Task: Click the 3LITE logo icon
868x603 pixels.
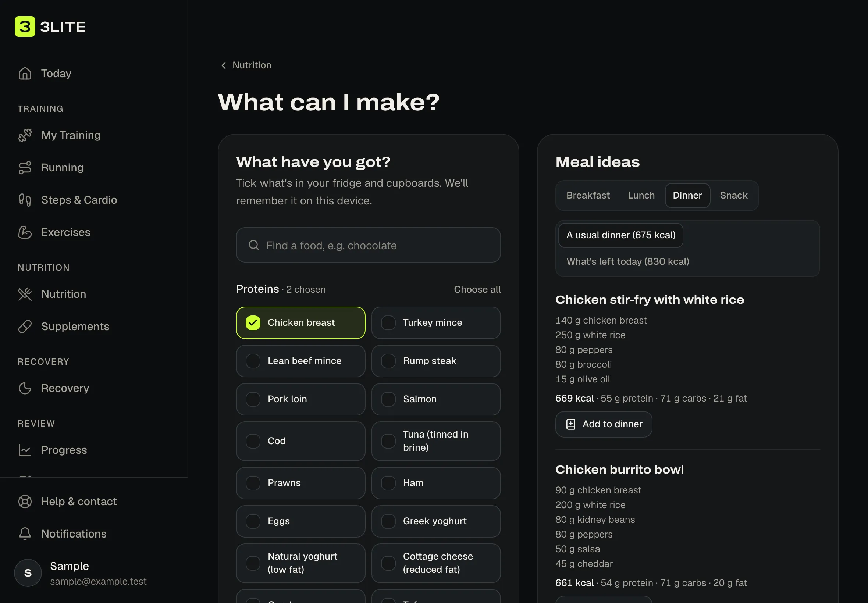Action: coord(25,26)
